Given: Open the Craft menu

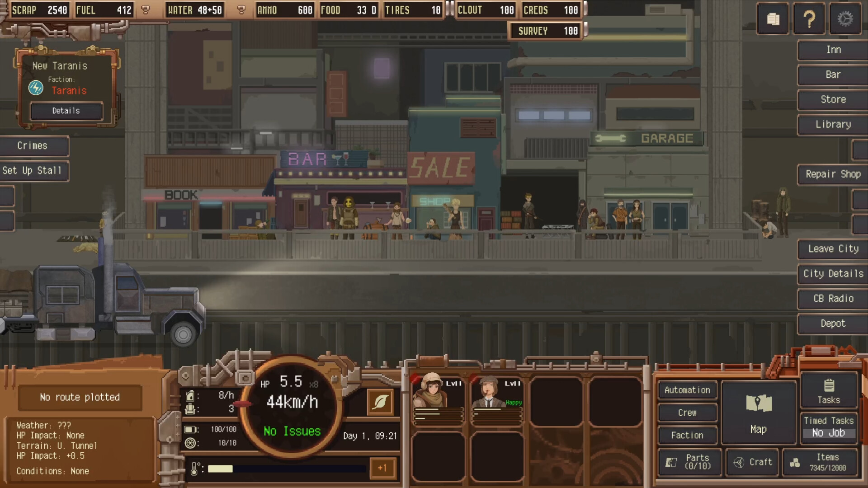Looking at the screenshot, I should [752, 462].
